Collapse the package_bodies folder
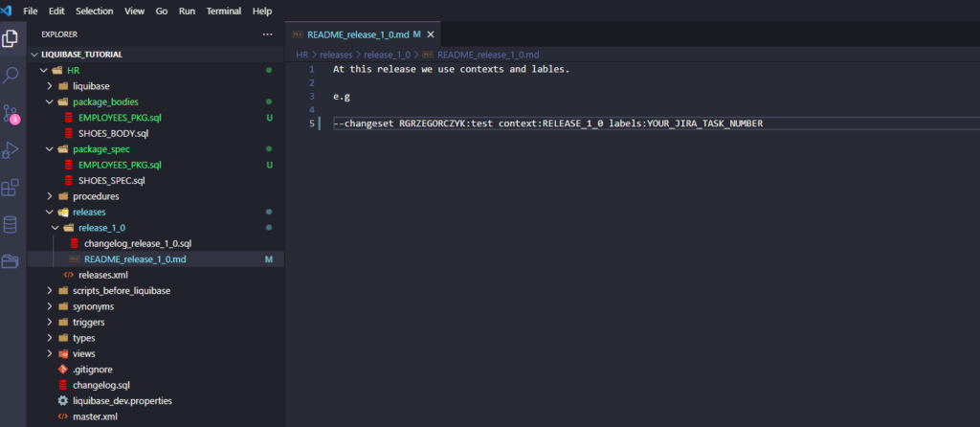 coord(155,101)
